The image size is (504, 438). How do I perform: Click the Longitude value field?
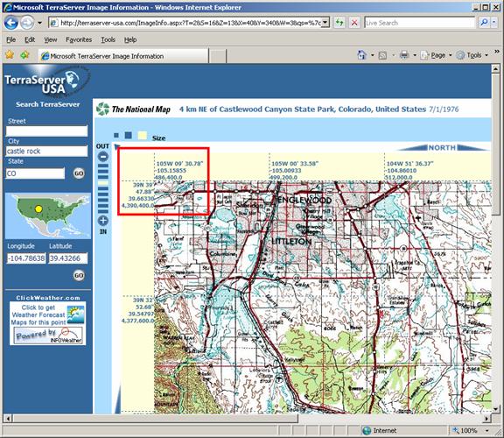(26, 258)
